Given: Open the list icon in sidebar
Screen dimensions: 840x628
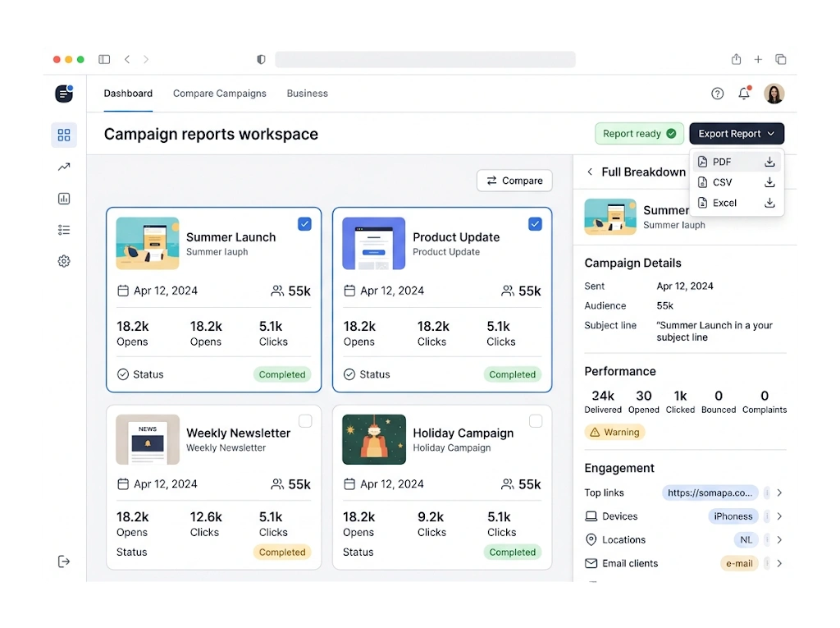Looking at the screenshot, I should tap(64, 230).
